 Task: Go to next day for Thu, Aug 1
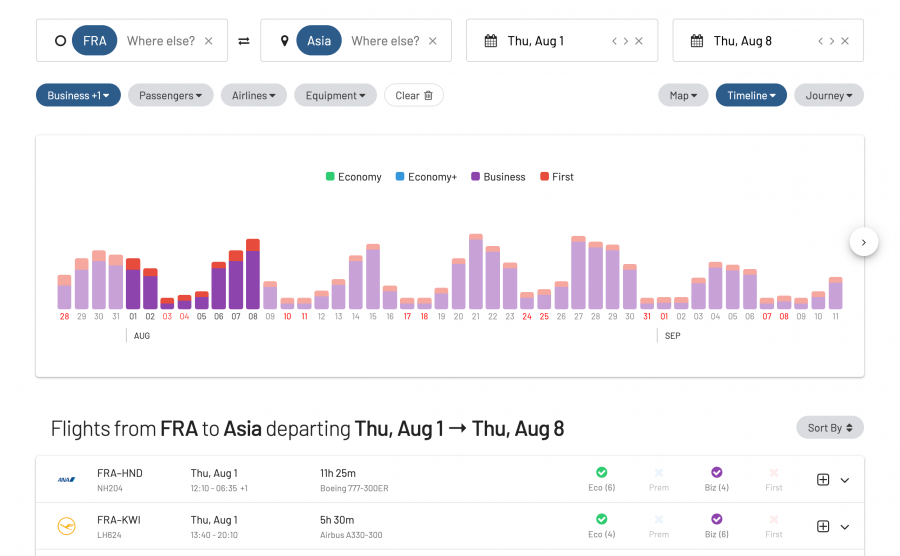click(x=626, y=41)
